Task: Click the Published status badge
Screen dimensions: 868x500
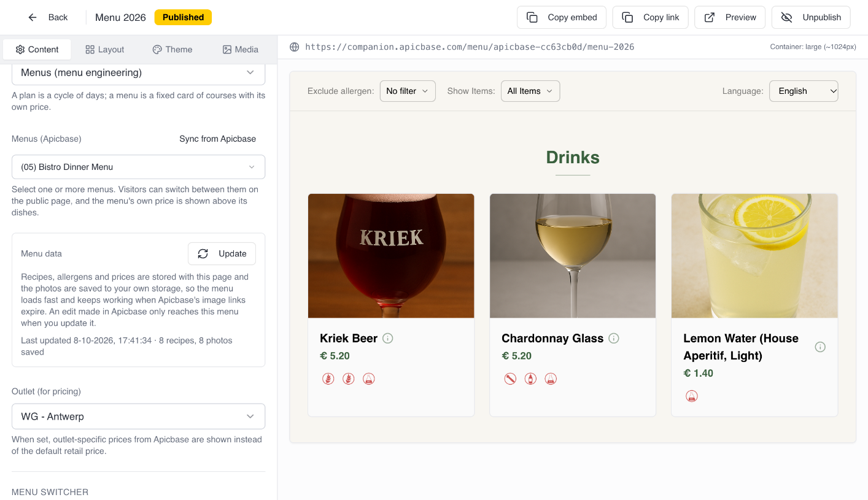Action: 183,17
